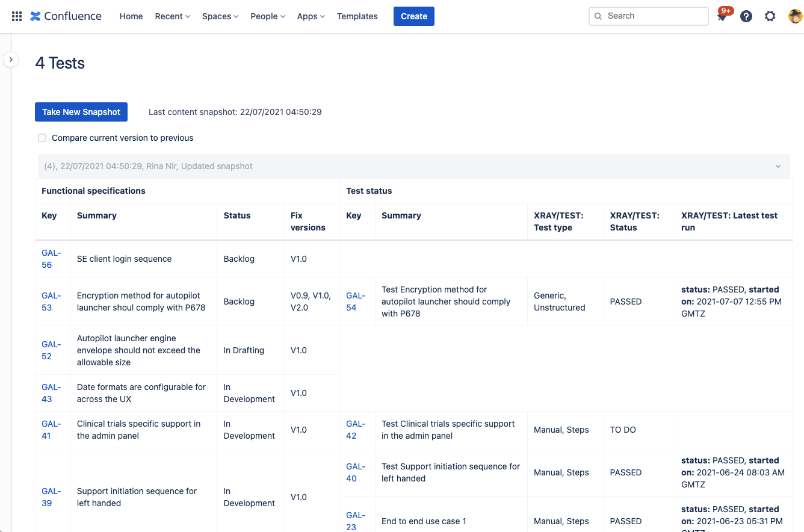The width and height of the screenshot is (804, 532).
Task: Click latest test run cell dated 2021-06-24
Action: [x=733, y=472]
